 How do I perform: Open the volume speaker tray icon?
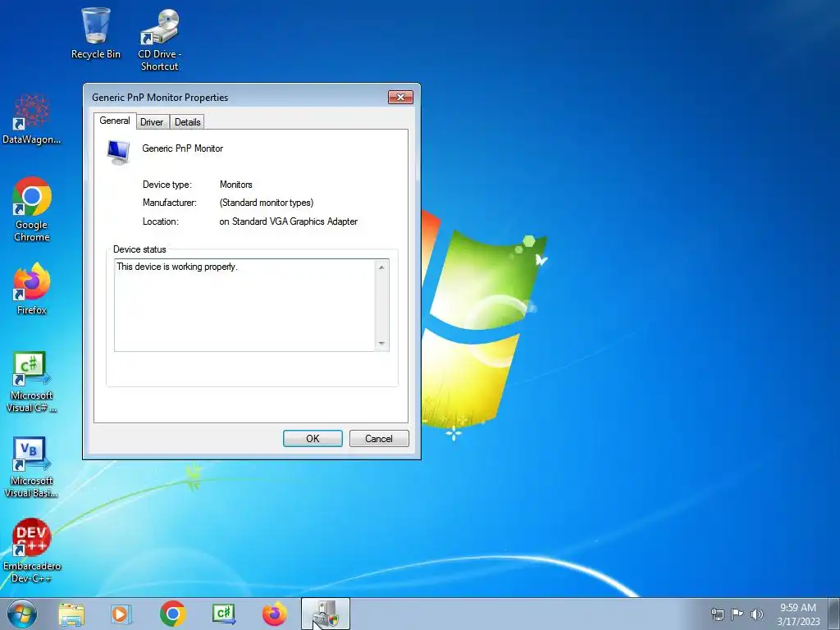point(757,614)
